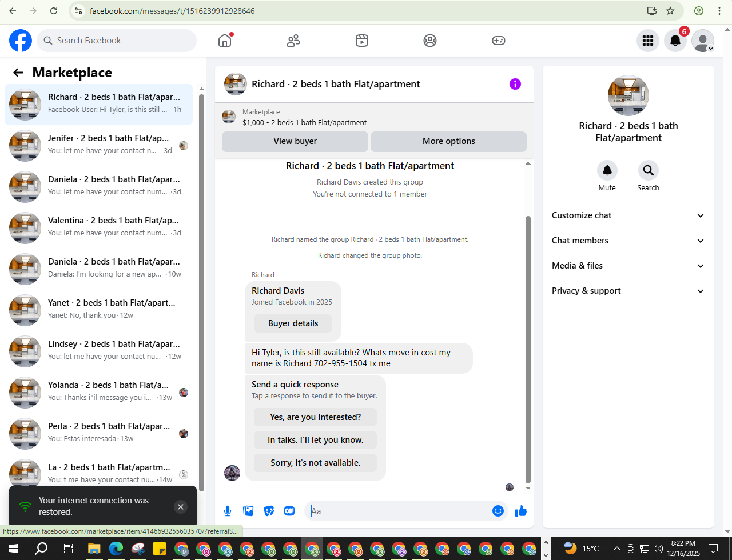Bookmark this page with star
This screenshot has height=560, width=732.
coord(670,11)
